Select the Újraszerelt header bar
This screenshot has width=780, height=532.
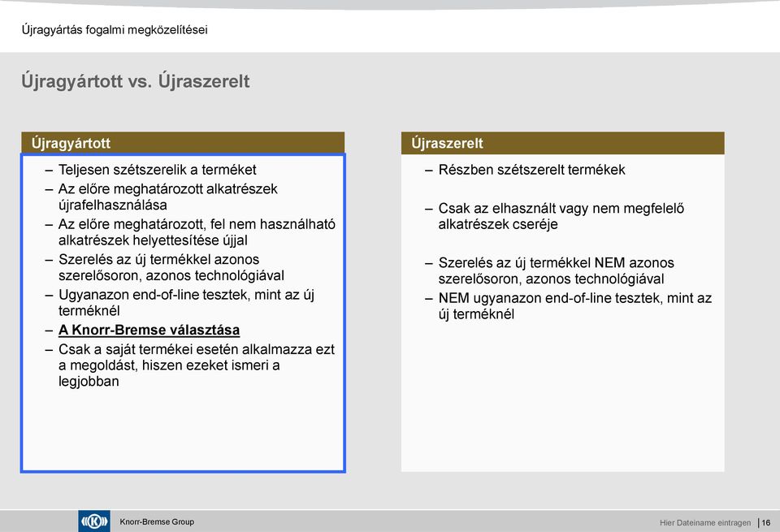(x=562, y=143)
